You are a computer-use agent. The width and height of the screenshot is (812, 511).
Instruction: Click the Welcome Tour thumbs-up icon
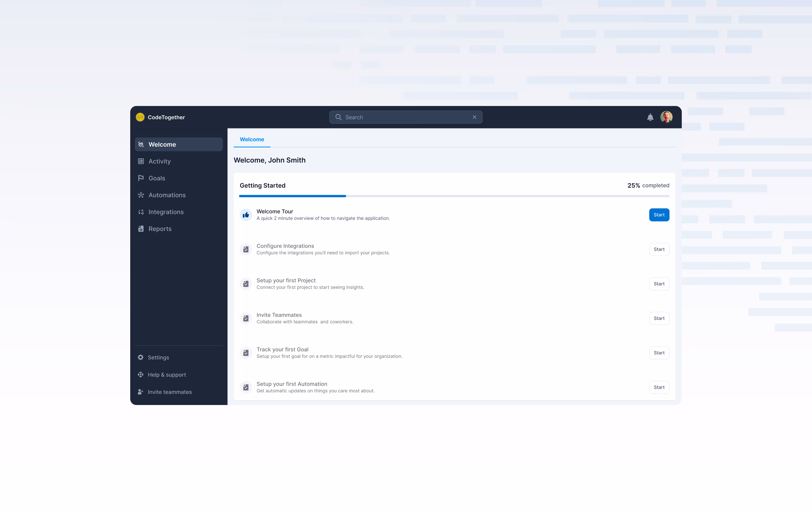click(246, 215)
